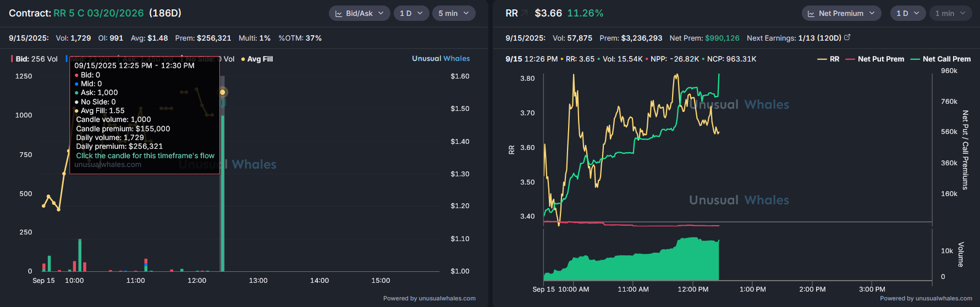This screenshot has height=307, width=980.
Task: Click the (186D) days-to-expiry text
Action: pos(165,13)
